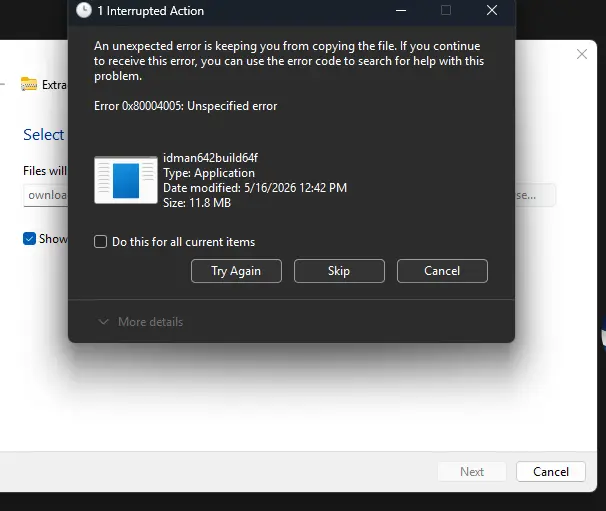The height and width of the screenshot is (511, 606).
Task: Click the 1 Interrupted Action title text
Action: point(151,11)
